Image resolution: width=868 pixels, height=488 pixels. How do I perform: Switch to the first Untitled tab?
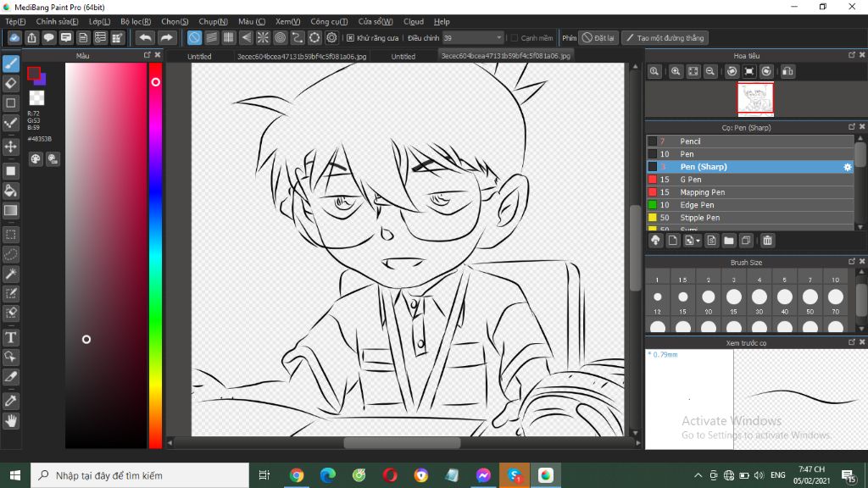[199, 57]
